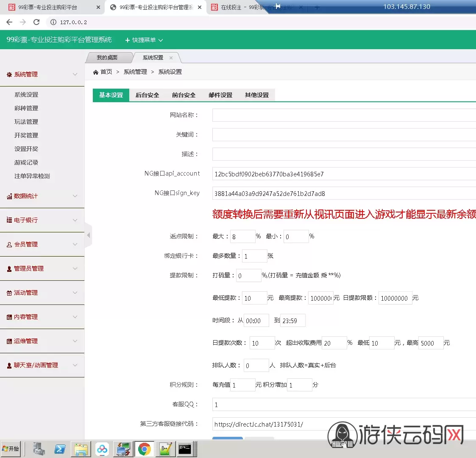
Task: Click 首页 in the breadcrumb
Action: (106, 72)
